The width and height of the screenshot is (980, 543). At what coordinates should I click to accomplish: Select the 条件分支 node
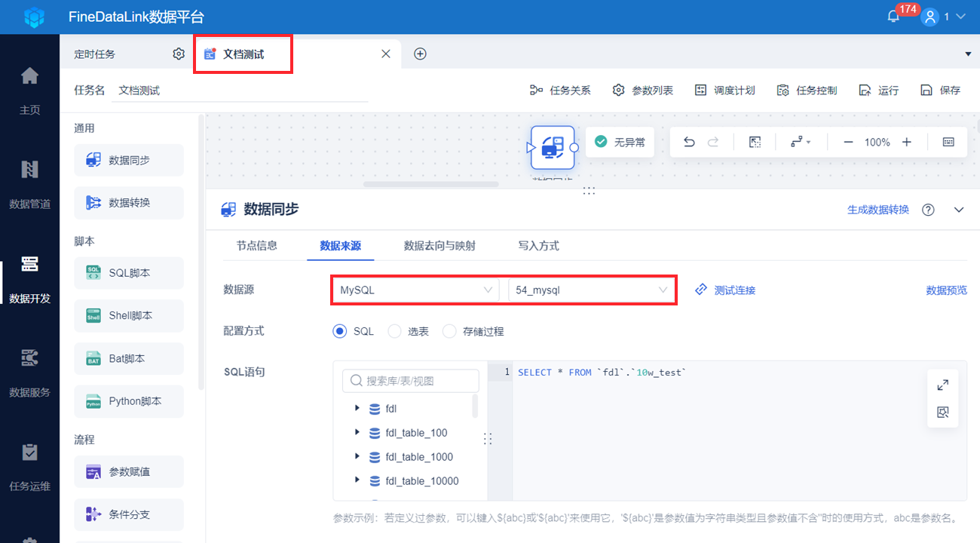tap(129, 514)
